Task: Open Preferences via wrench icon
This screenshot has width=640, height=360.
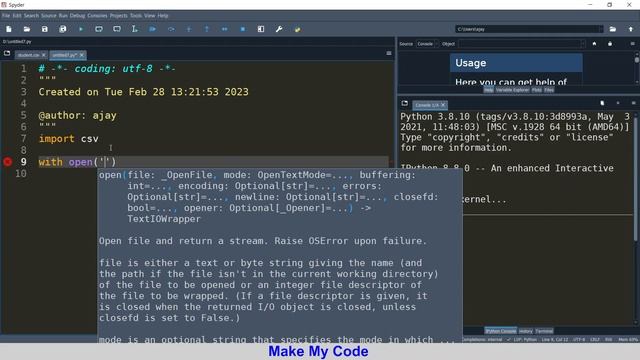Action: point(279,29)
